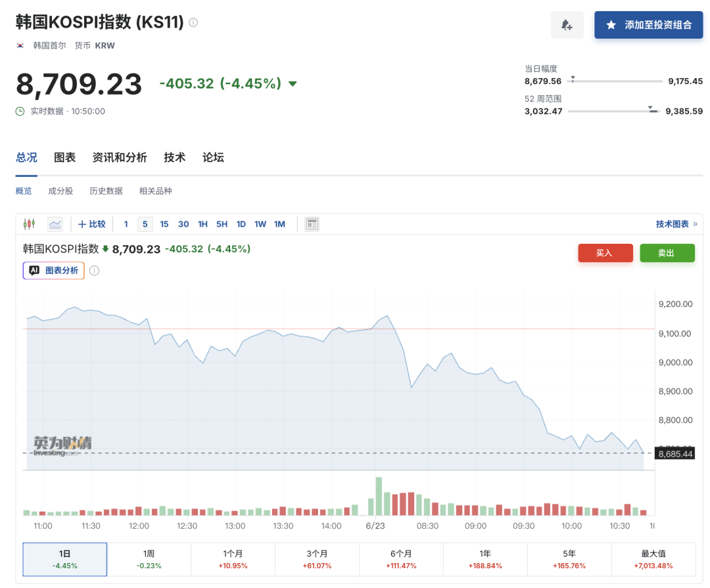Image resolution: width=710 pixels, height=588 pixels.
Task: Open the chart data table icon
Action: (312, 224)
